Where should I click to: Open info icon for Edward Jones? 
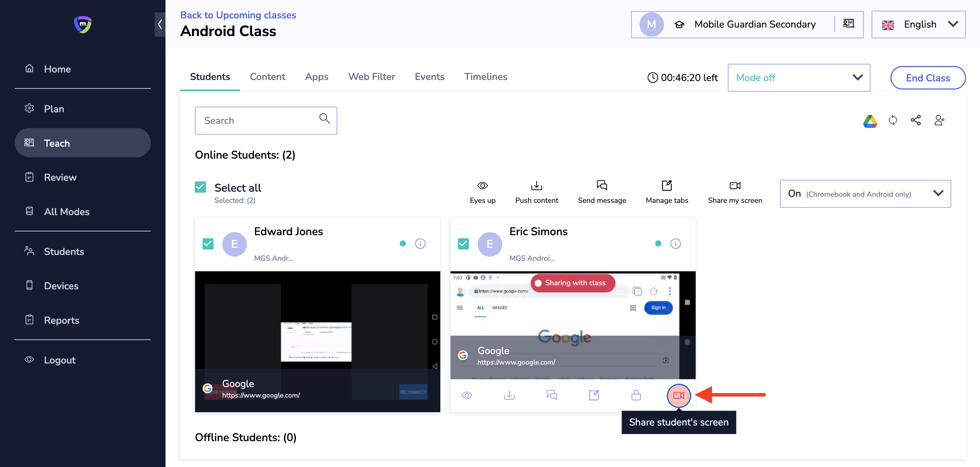[x=420, y=244]
